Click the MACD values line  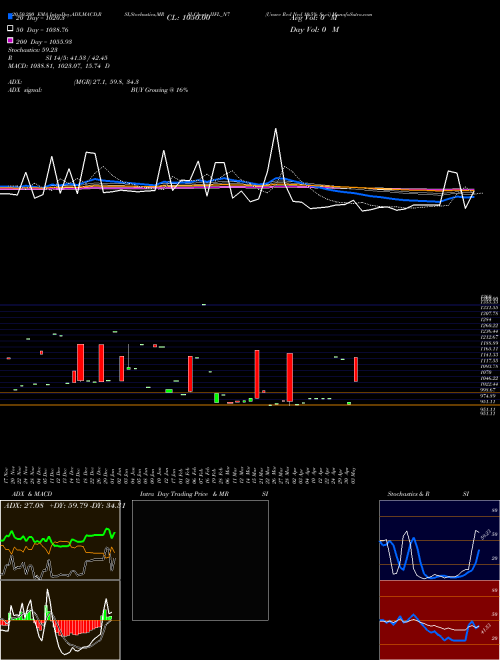[x=59, y=66]
